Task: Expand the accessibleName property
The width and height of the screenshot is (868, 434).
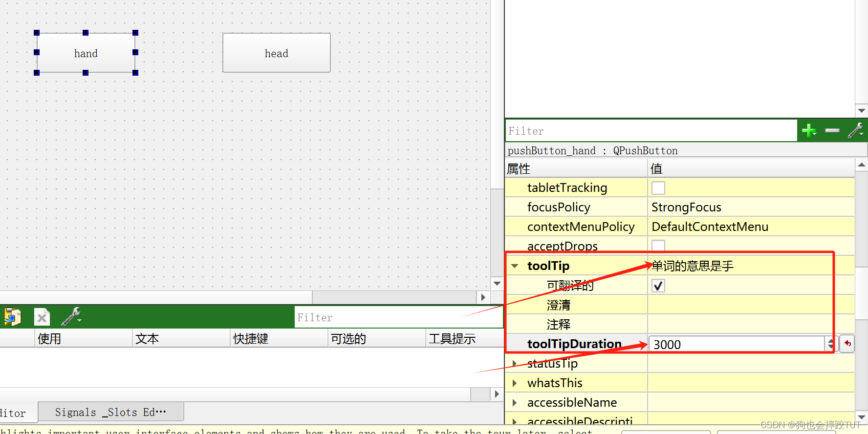Action: click(515, 402)
